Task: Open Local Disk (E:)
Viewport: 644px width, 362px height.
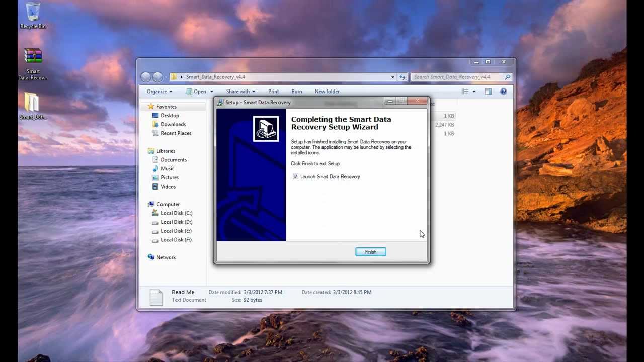Action: (x=176, y=231)
